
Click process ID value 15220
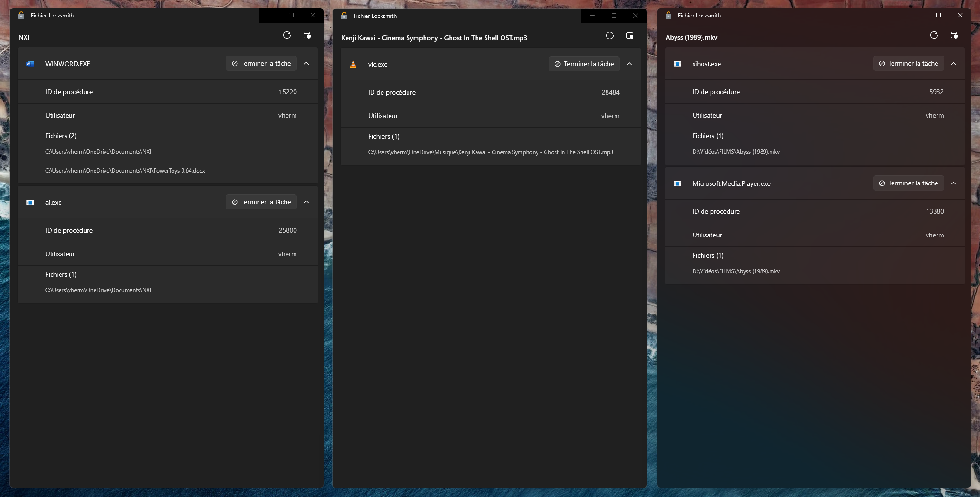pyautogui.click(x=288, y=92)
